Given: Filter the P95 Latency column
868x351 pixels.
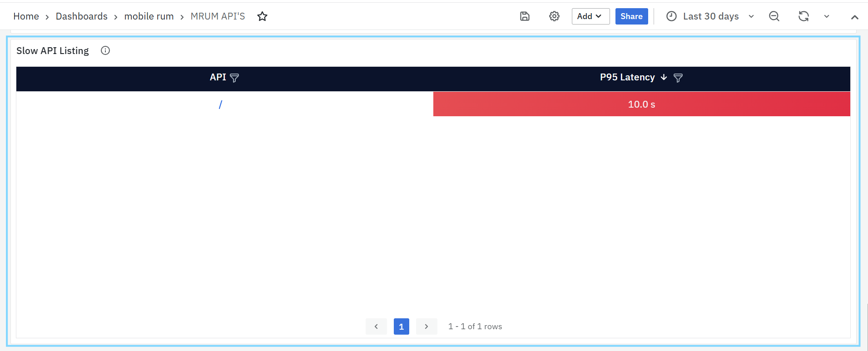Looking at the screenshot, I should [678, 78].
